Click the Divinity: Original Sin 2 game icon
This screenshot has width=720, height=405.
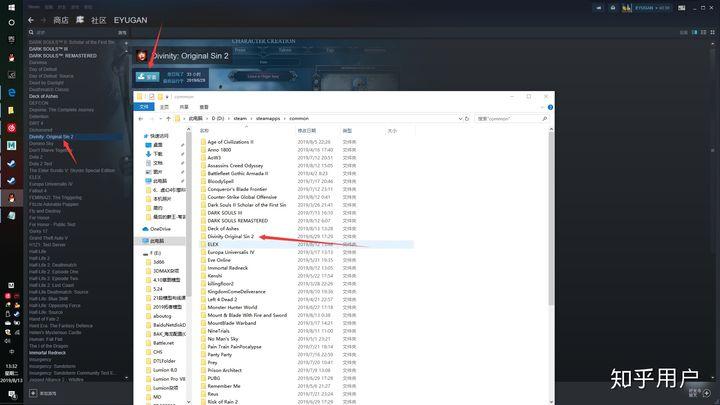tap(142, 56)
